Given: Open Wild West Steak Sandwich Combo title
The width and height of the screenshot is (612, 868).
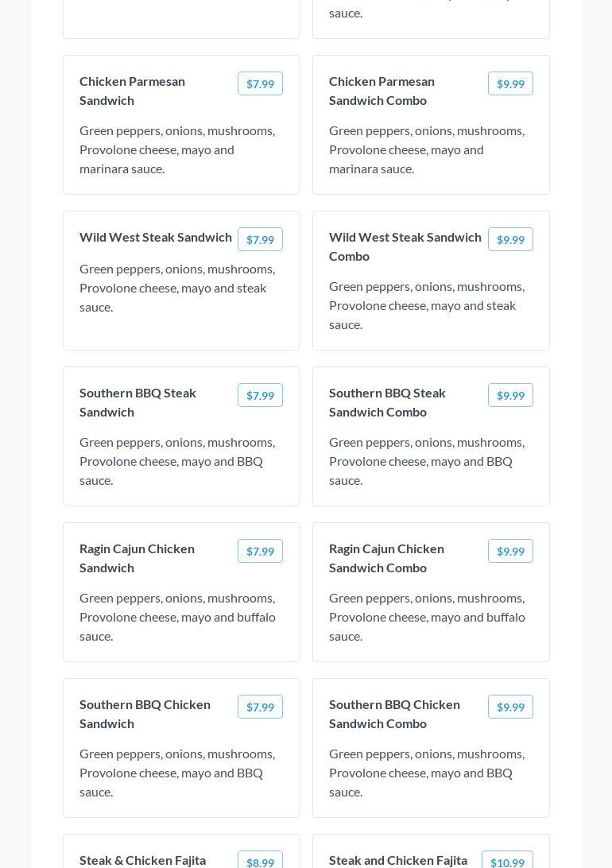Looking at the screenshot, I should coord(405,246).
